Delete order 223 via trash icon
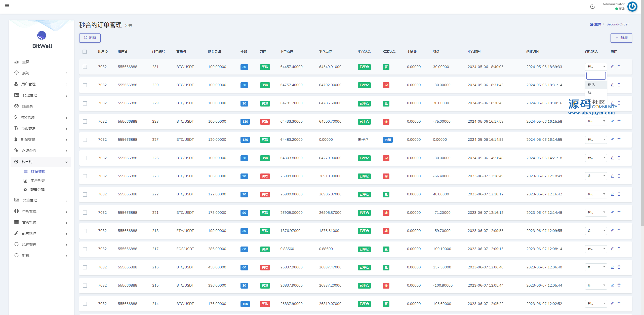The height and width of the screenshot is (315, 644). tap(619, 176)
